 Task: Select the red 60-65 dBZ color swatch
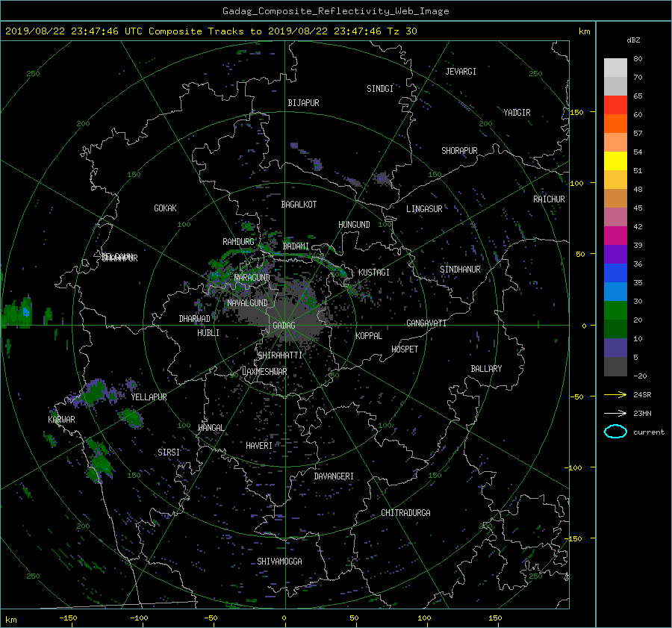615,105
